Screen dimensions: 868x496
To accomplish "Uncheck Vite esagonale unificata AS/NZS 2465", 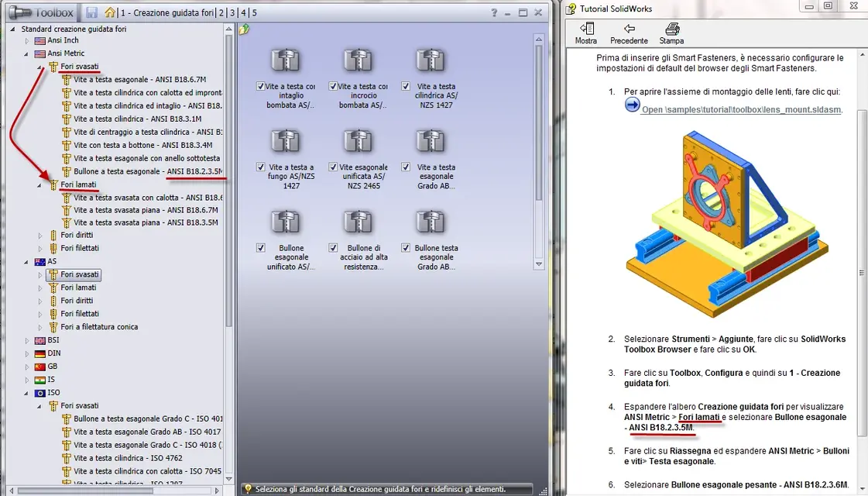I will [333, 167].
